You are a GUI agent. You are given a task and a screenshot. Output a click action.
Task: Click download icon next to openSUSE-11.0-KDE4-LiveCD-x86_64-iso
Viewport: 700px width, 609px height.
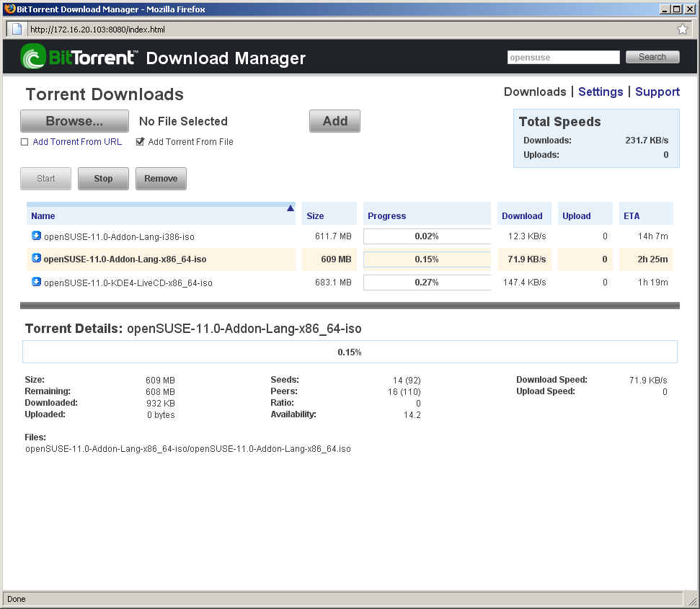coord(37,282)
